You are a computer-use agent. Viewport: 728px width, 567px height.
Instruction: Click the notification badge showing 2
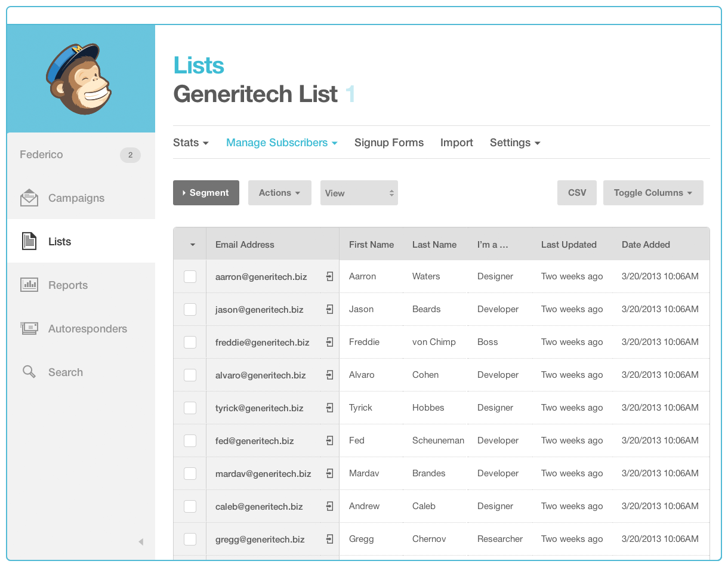coord(130,155)
